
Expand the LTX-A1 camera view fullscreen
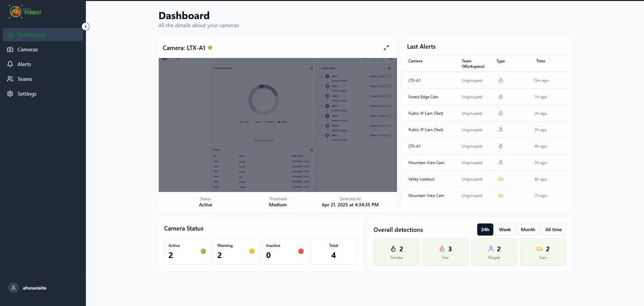[x=386, y=47]
